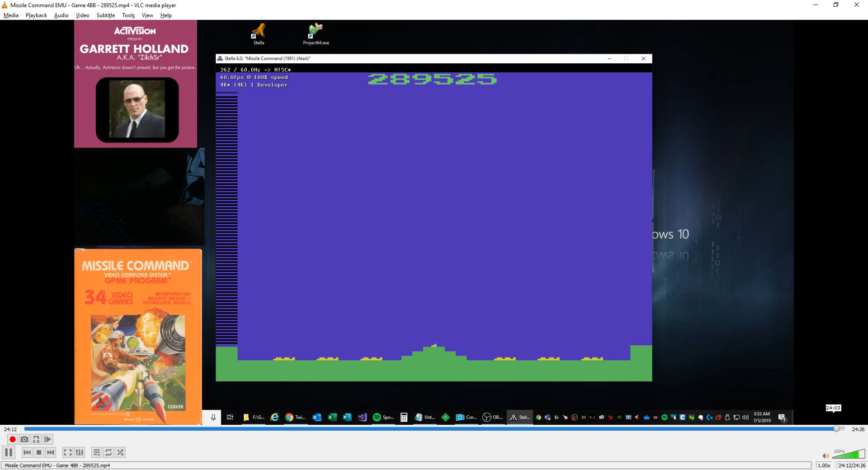Open the Playback menu
The height and width of the screenshot is (470, 868).
coord(36,15)
